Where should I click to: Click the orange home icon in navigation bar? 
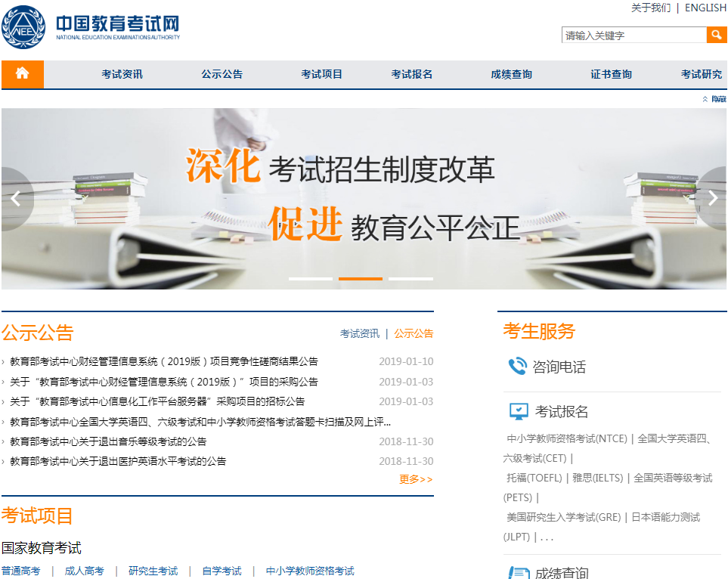[22, 74]
